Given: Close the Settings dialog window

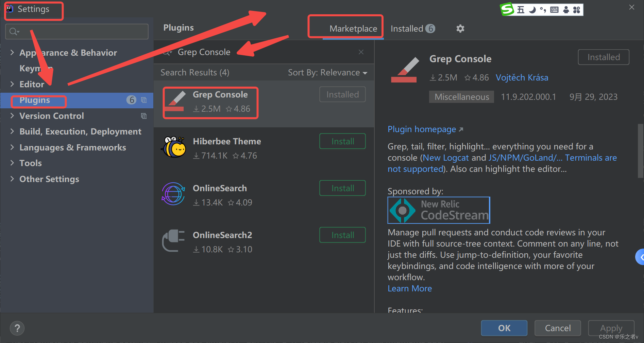Looking at the screenshot, I should 632,7.
